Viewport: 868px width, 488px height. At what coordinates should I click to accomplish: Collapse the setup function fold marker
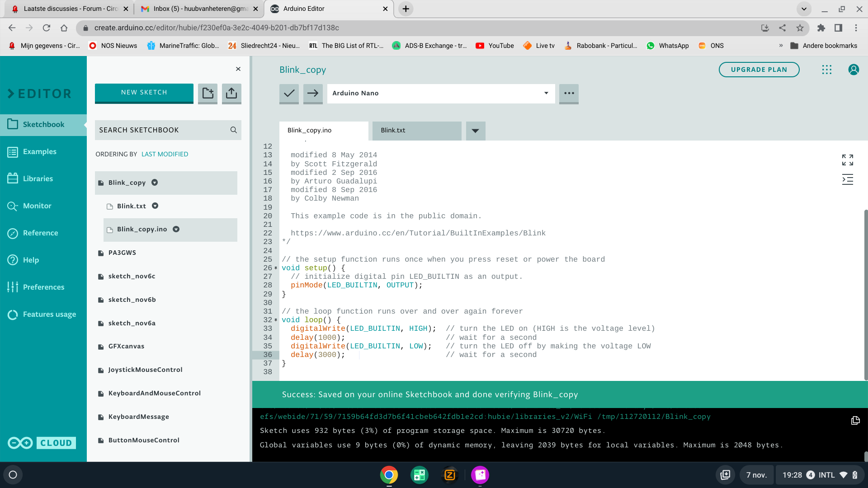[276, 268]
